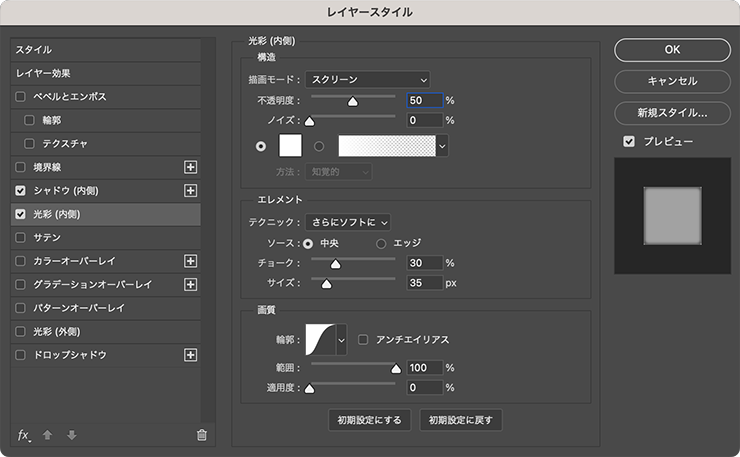Click plus icon next to シャドウ (内側)
This screenshot has height=457, width=740.
tap(191, 190)
